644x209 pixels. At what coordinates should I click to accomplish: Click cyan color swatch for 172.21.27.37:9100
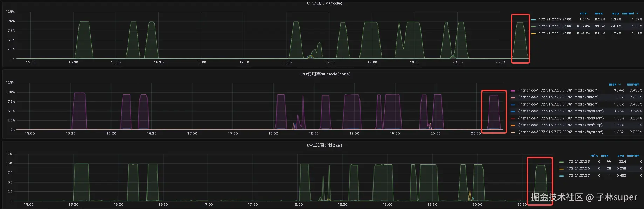(x=534, y=20)
